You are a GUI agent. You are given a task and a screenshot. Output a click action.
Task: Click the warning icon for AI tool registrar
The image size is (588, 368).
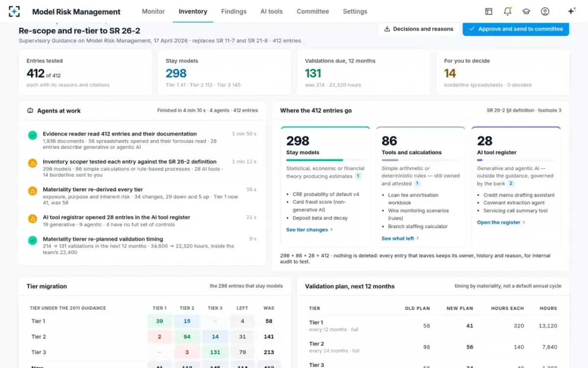tap(32, 219)
